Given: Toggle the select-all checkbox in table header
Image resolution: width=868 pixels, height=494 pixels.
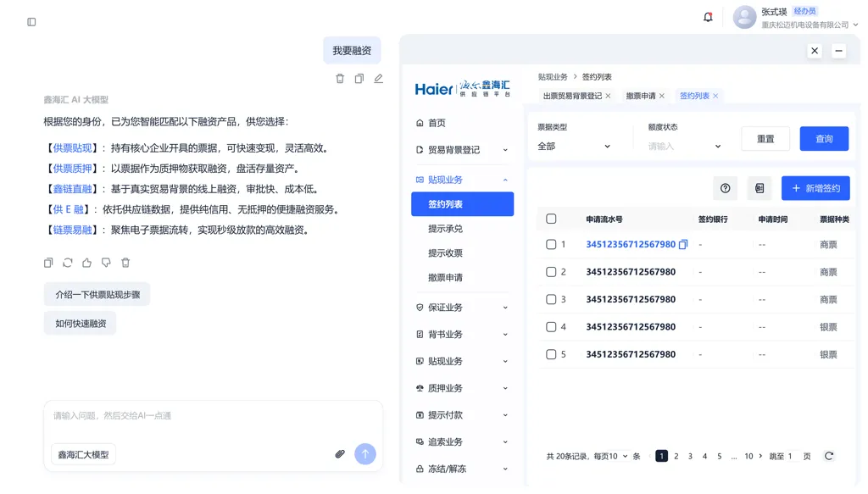Looking at the screenshot, I should point(551,219).
